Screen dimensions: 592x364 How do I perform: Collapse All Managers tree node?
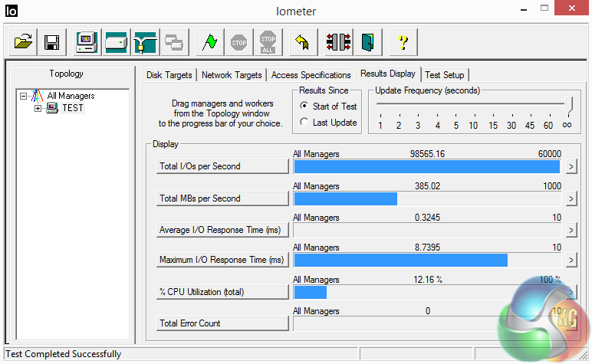(24, 96)
